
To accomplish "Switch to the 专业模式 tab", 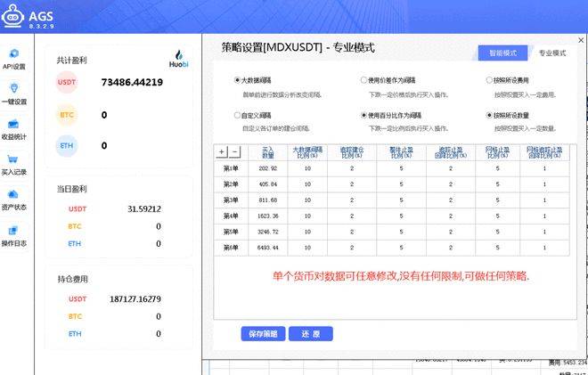I will [552, 53].
